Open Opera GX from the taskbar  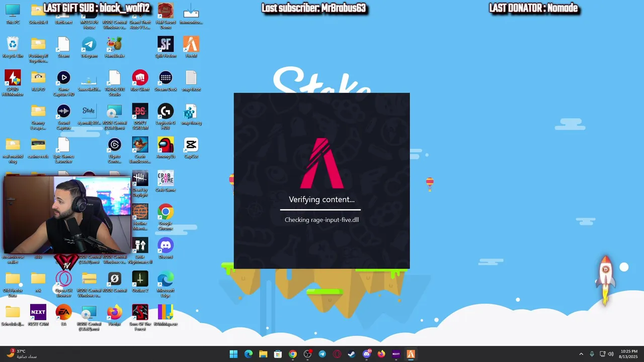tap(337, 354)
